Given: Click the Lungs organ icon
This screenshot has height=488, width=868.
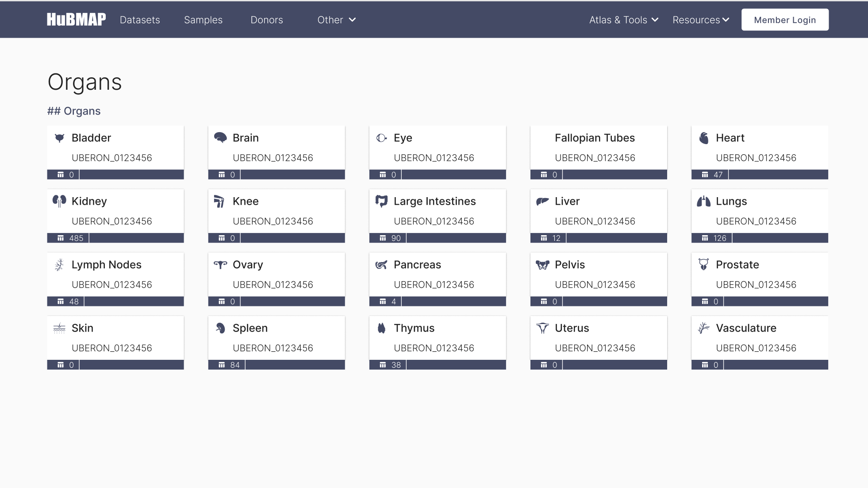Looking at the screenshot, I should pos(703,201).
